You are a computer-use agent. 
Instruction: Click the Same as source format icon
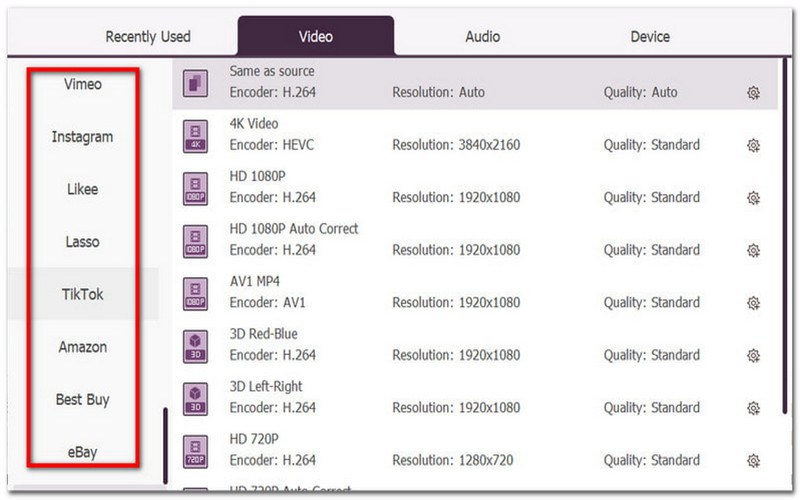tap(196, 83)
